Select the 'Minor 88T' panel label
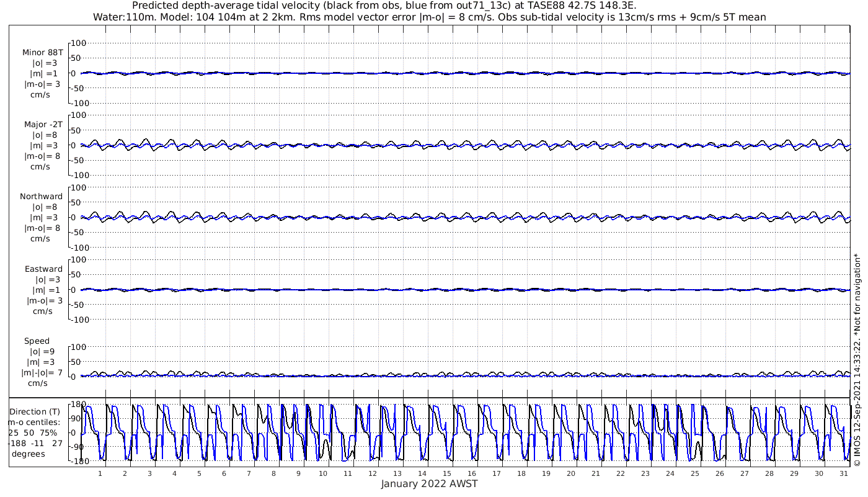 pyautogui.click(x=43, y=52)
